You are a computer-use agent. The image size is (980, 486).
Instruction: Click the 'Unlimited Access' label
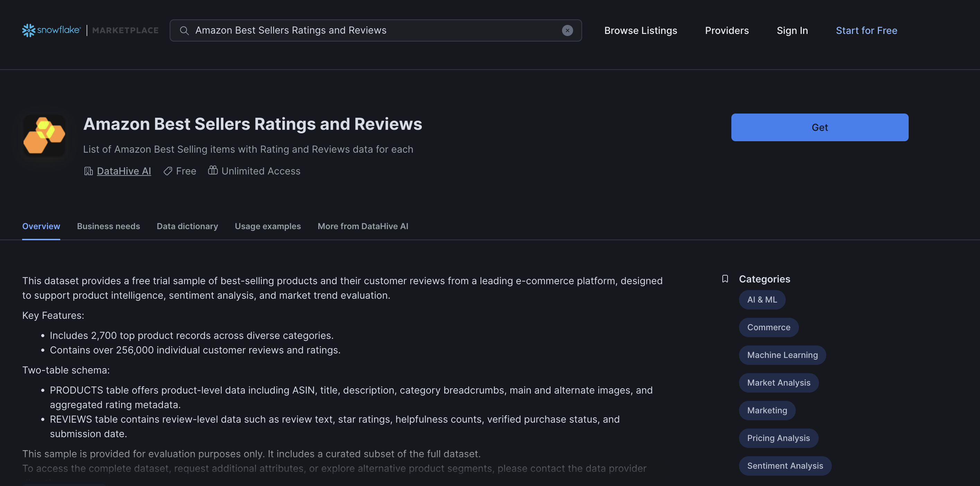click(x=261, y=171)
